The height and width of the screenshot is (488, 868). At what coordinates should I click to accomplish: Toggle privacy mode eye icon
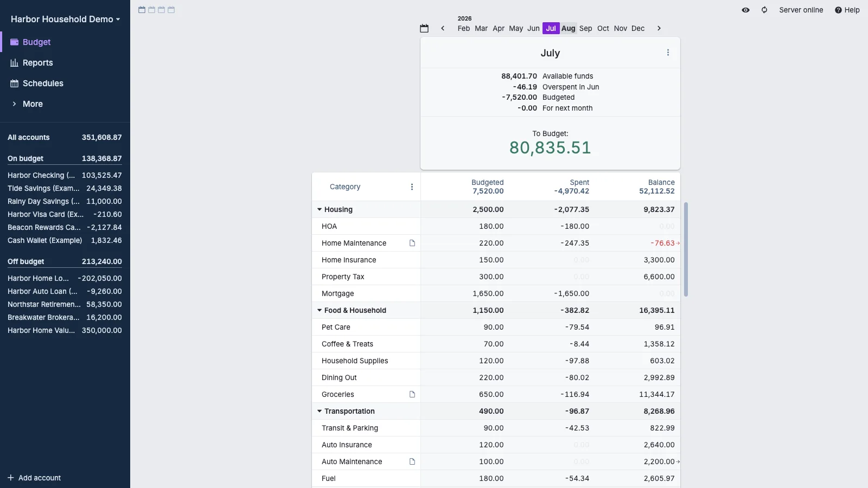coord(745,10)
